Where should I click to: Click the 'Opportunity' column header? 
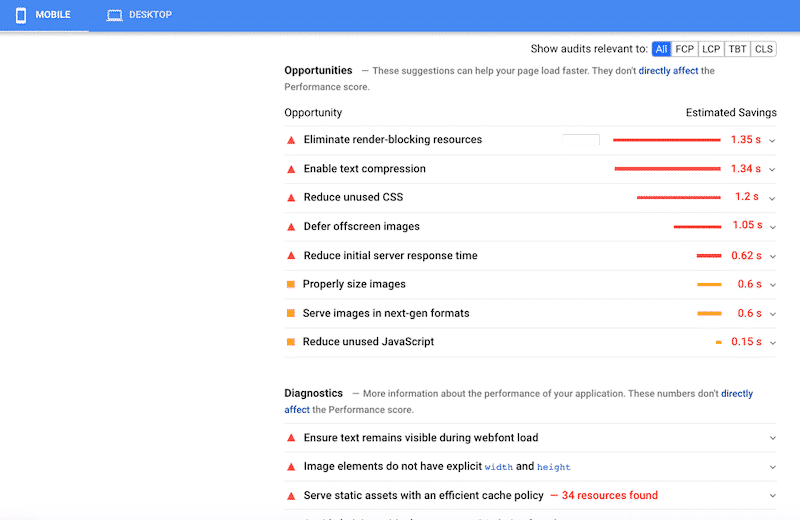[313, 113]
